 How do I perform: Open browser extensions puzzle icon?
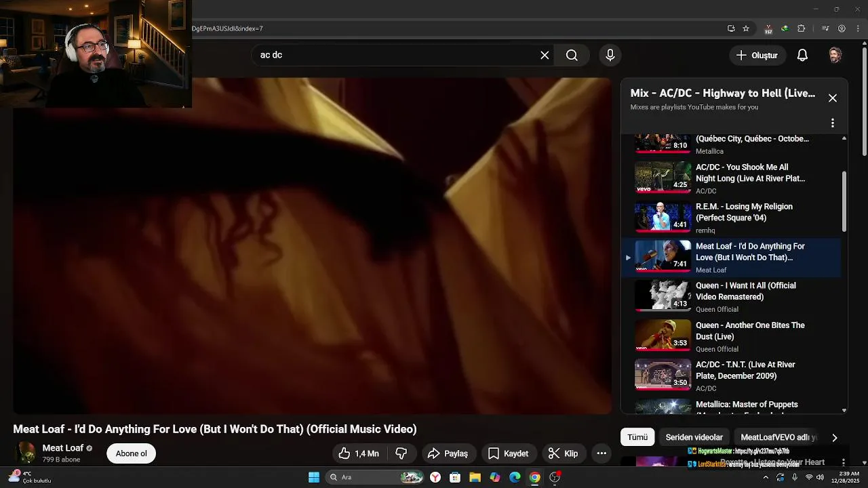801,28
